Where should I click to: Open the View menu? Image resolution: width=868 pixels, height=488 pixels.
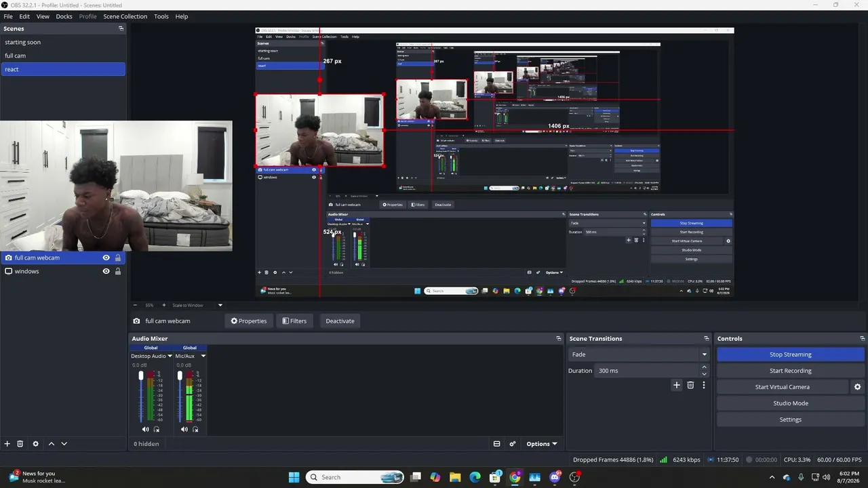coord(43,16)
